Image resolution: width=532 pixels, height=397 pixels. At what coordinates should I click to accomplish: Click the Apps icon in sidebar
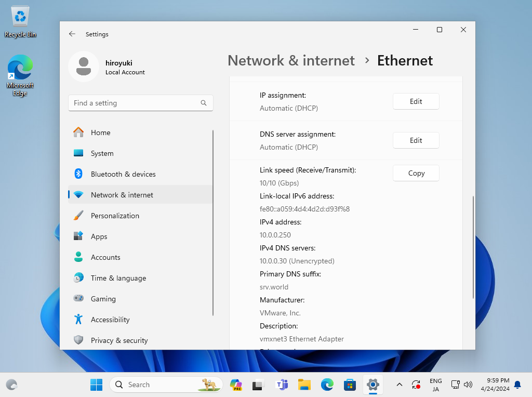(78, 236)
